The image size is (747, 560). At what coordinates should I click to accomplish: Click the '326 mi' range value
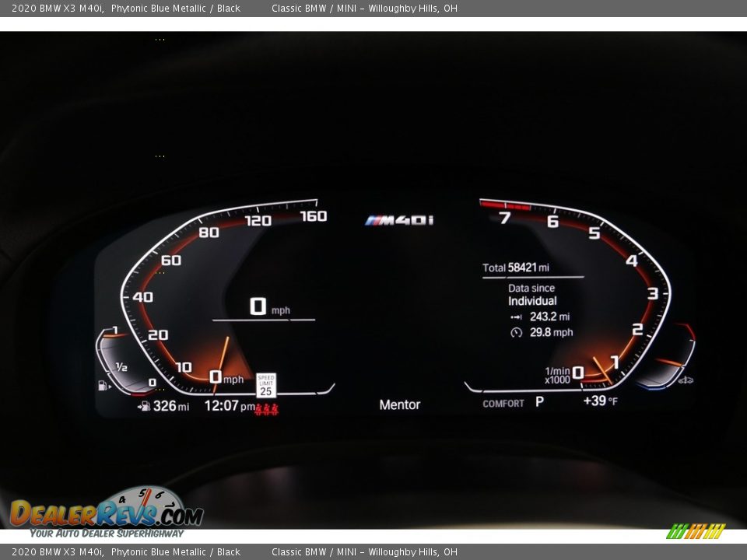(x=171, y=406)
